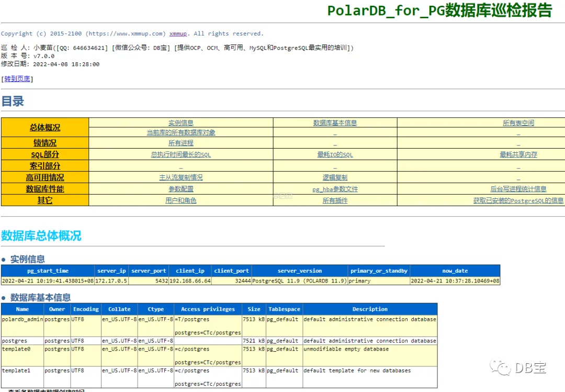The width and height of the screenshot is (565, 392).
Task: Open the 用户和角色 link
Action: (x=181, y=200)
